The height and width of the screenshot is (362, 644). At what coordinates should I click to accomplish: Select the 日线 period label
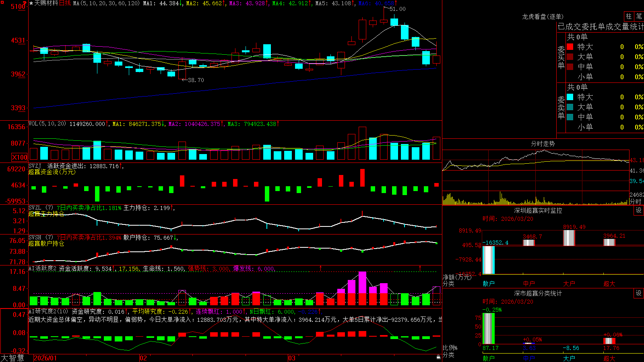pos(65,3)
